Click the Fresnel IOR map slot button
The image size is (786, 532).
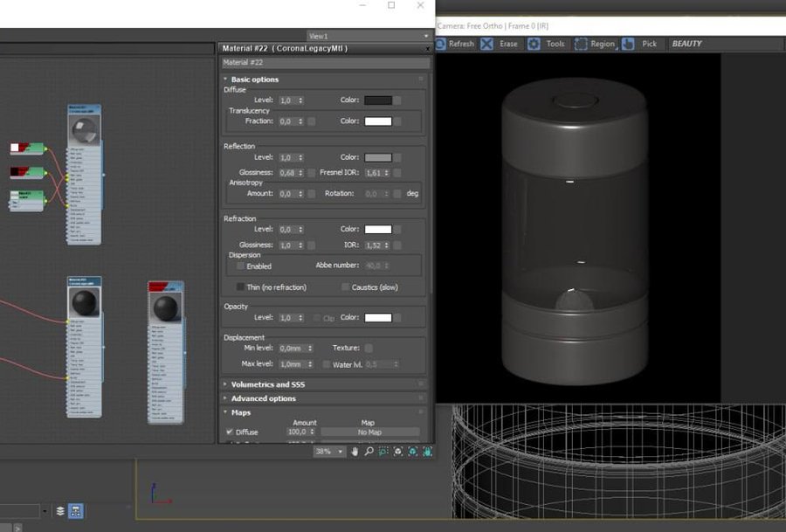pyautogui.click(x=397, y=173)
